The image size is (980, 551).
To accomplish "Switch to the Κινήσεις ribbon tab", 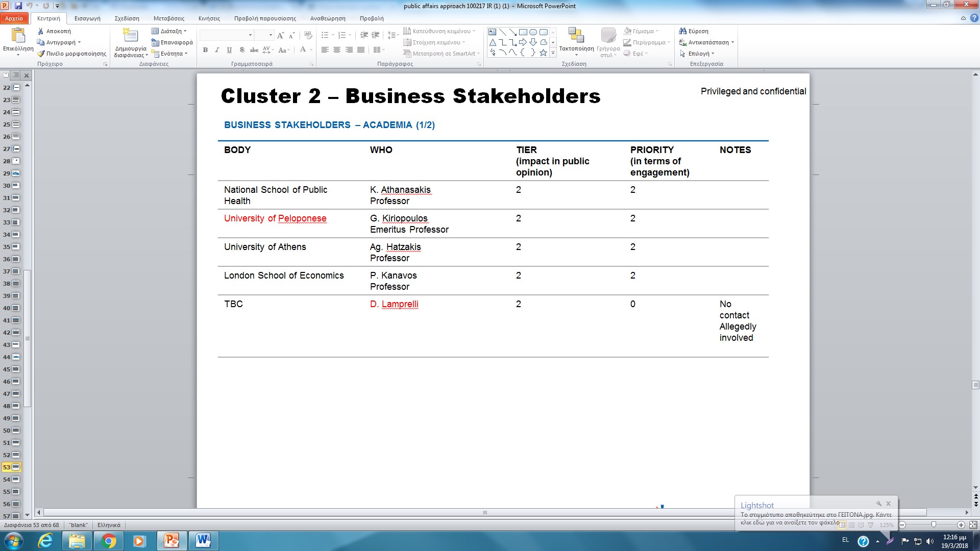I will click(x=209, y=18).
